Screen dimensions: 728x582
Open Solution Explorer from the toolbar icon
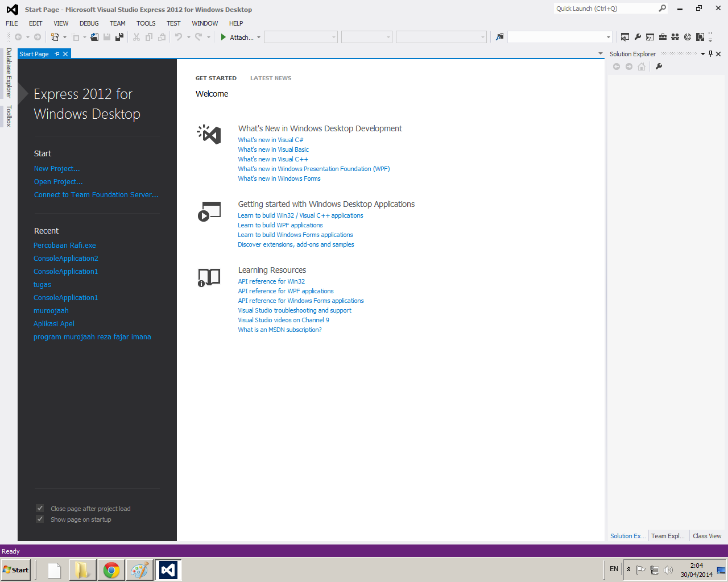coord(625,37)
